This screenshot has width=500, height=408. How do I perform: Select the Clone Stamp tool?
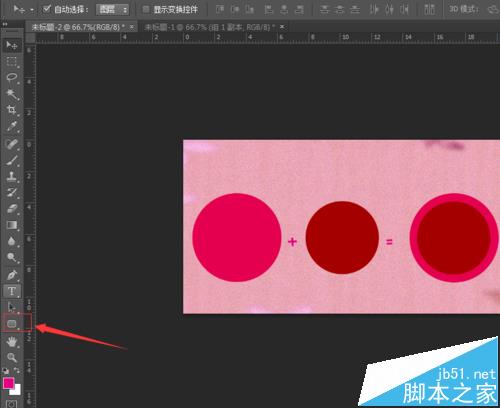coord(12,176)
